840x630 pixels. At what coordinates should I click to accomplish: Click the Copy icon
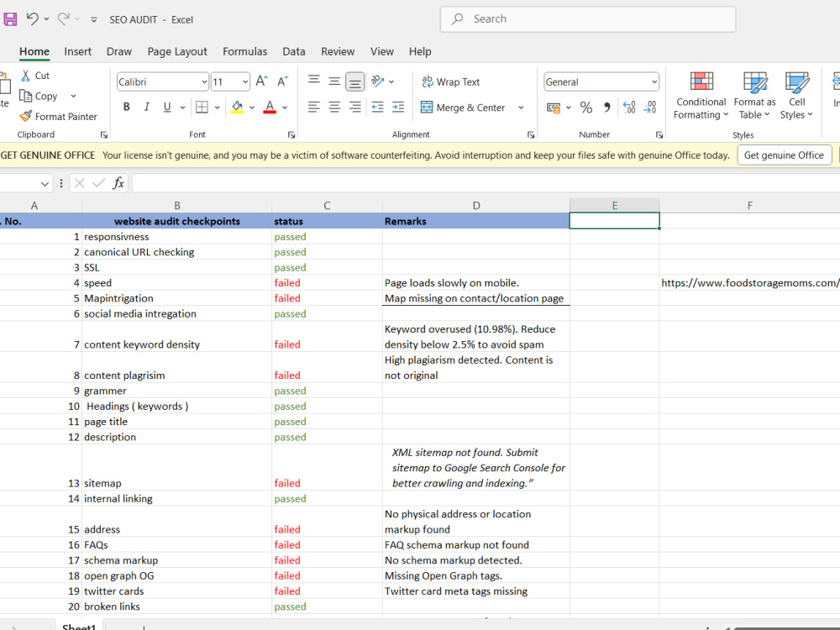26,96
